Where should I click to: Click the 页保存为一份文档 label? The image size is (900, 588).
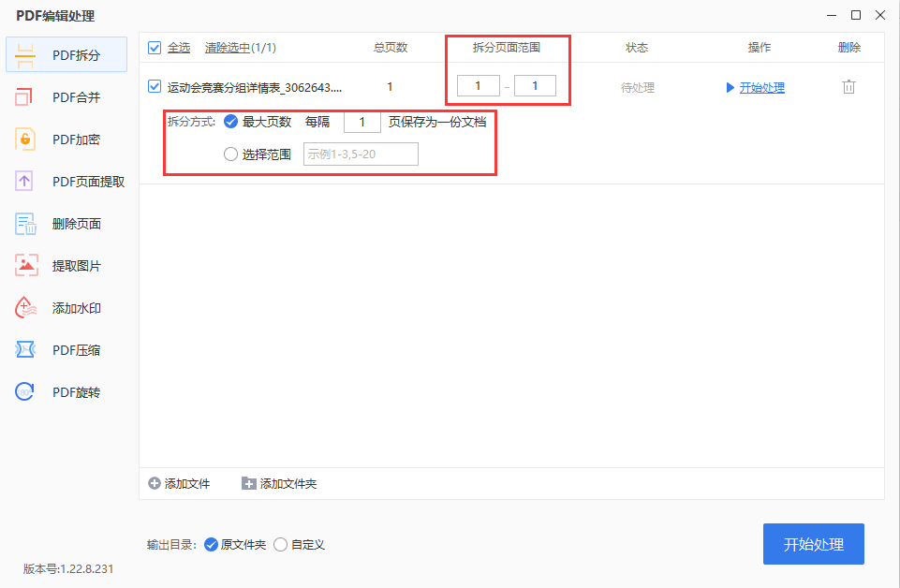(x=437, y=123)
